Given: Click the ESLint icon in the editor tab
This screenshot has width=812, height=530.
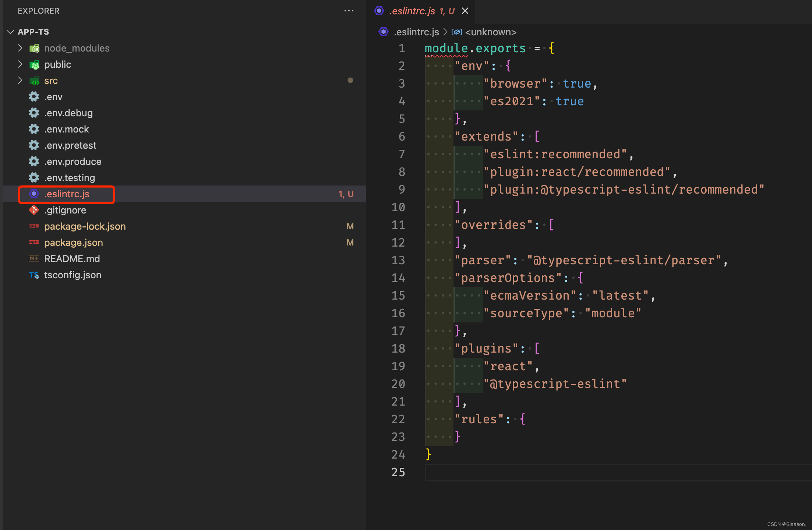Looking at the screenshot, I should pos(379,11).
